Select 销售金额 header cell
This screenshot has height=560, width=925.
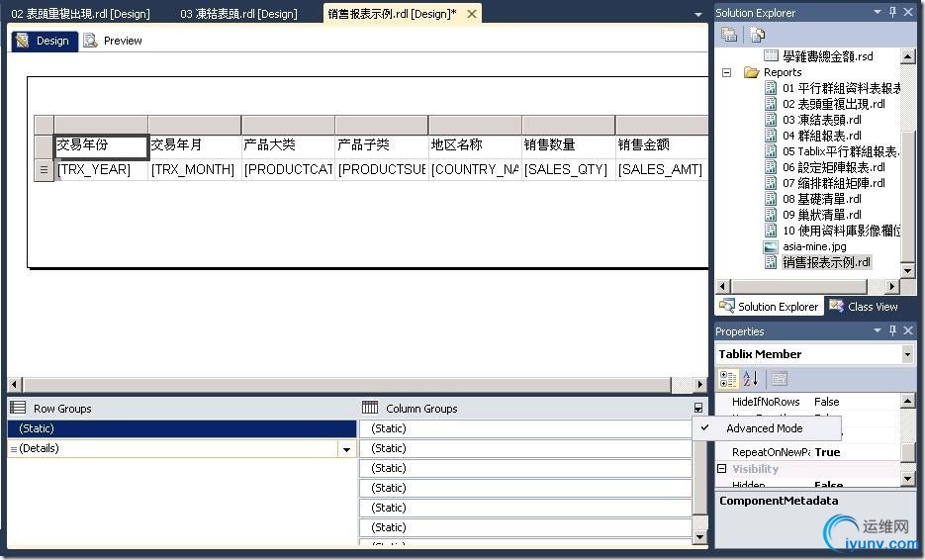(662, 146)
